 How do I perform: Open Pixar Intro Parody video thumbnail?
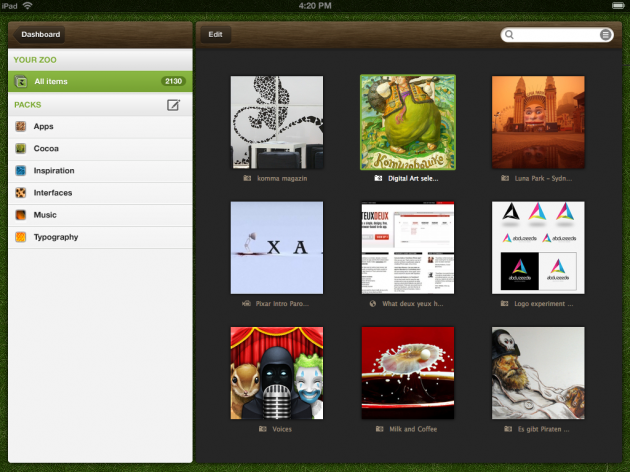click(x=277, y=247)
